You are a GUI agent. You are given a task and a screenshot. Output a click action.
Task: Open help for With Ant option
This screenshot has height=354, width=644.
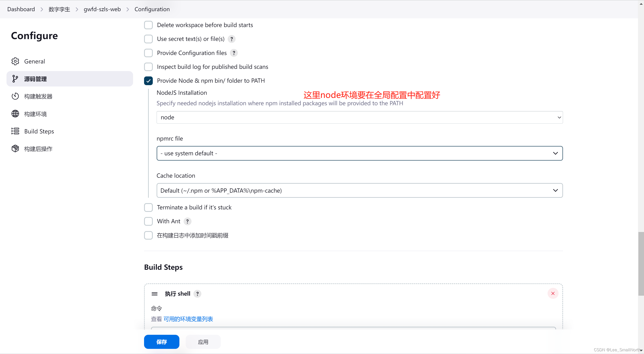click(x=187, y=221)
